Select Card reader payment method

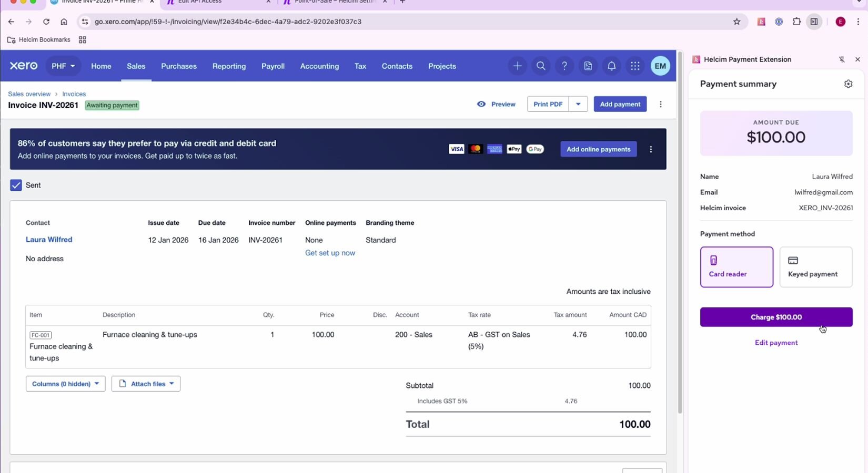[x=736, y=267]
